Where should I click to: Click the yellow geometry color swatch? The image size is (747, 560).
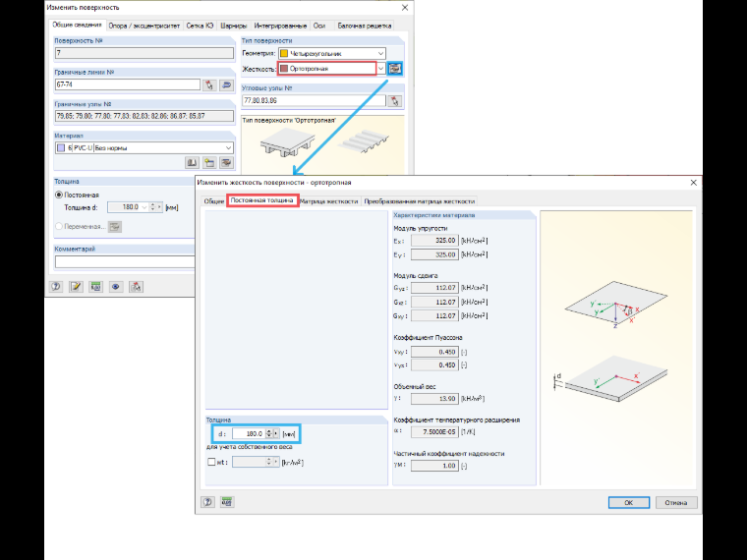point(284,53)
